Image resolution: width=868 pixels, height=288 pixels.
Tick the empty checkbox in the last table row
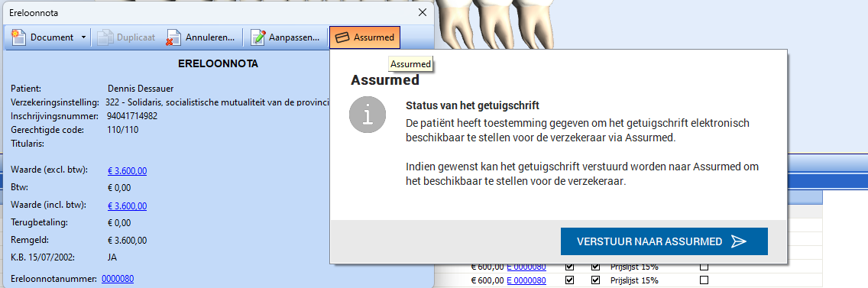pos(704,280)
